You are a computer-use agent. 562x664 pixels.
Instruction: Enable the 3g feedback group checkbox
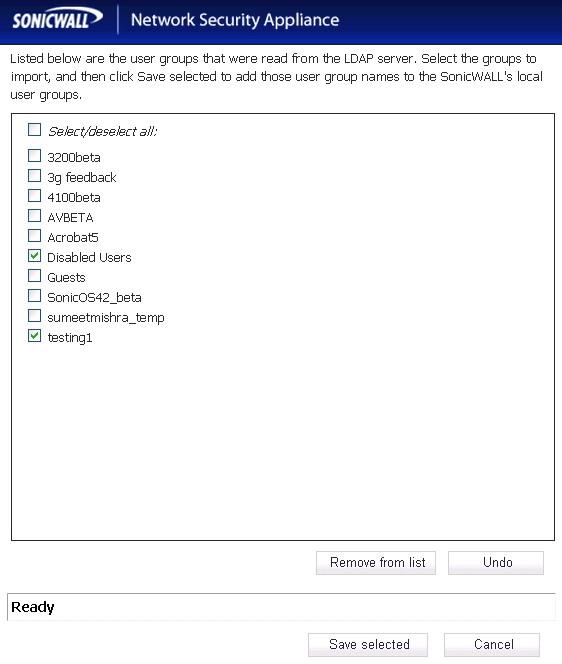34,175
